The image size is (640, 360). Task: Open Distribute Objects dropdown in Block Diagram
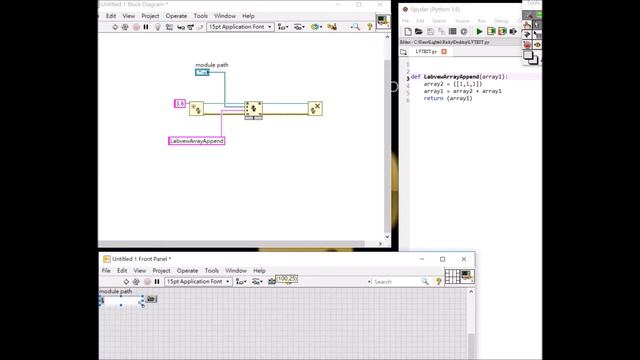click(x=299, y=27)
